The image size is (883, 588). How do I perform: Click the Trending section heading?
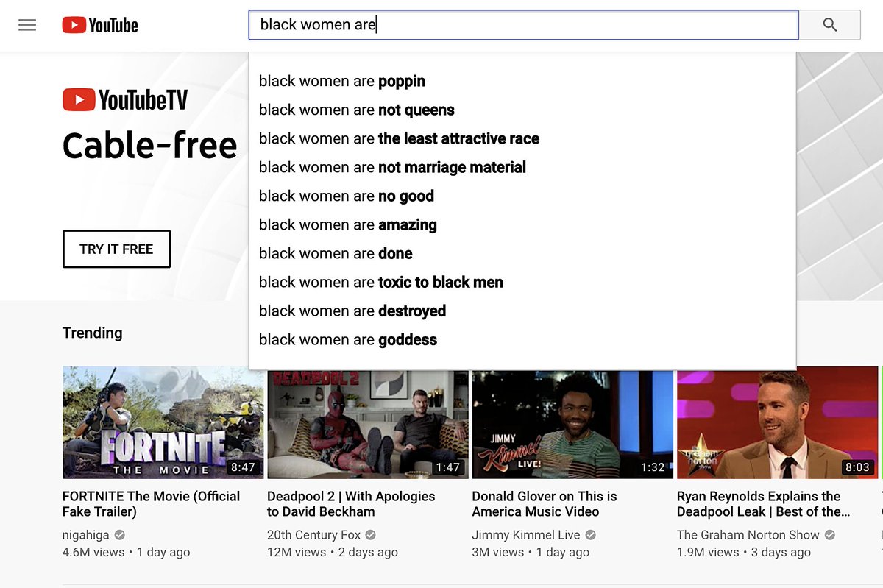coord(93,333)
